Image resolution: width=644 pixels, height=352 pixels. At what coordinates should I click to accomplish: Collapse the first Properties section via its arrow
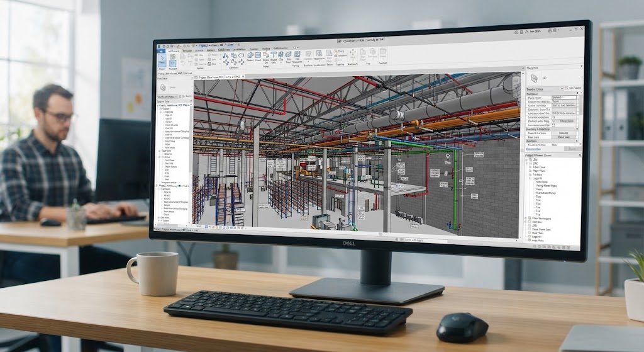click(577, 93)
